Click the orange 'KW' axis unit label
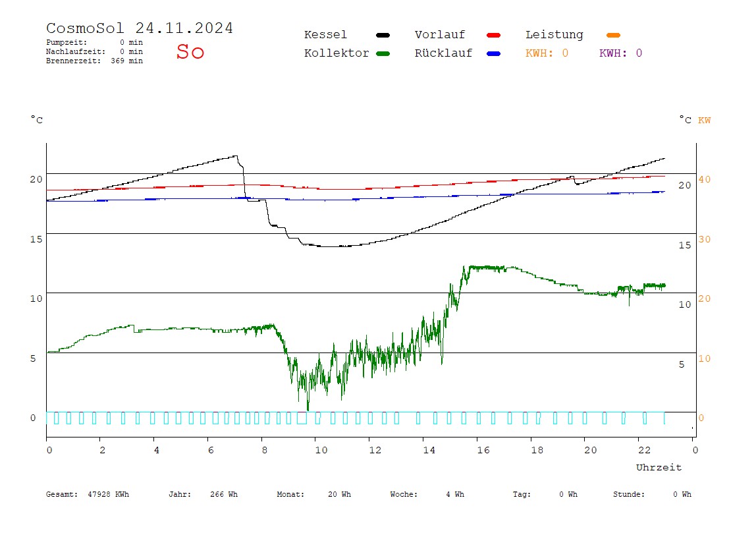 [x=705, y=120]
